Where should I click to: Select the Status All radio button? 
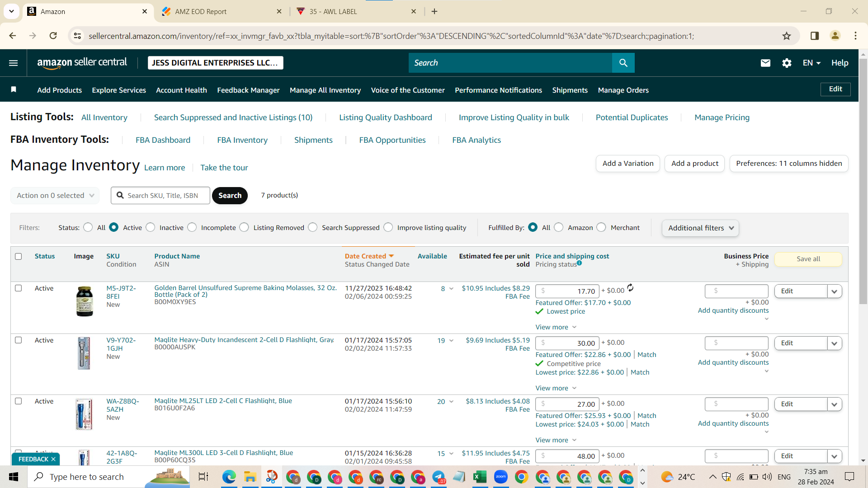click(88, 227)
